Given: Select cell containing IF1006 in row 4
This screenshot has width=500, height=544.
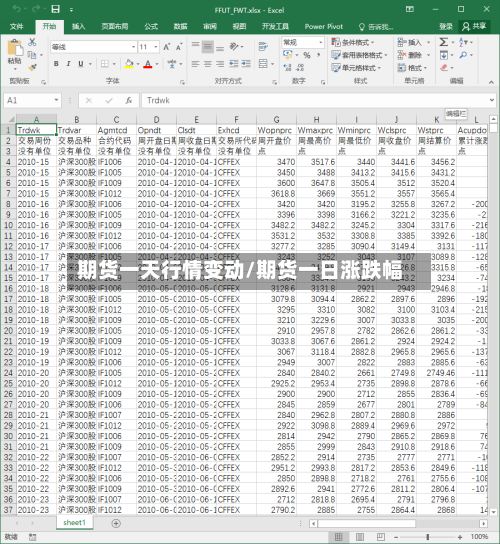Looking at the screenshot, I should point(116,162).
